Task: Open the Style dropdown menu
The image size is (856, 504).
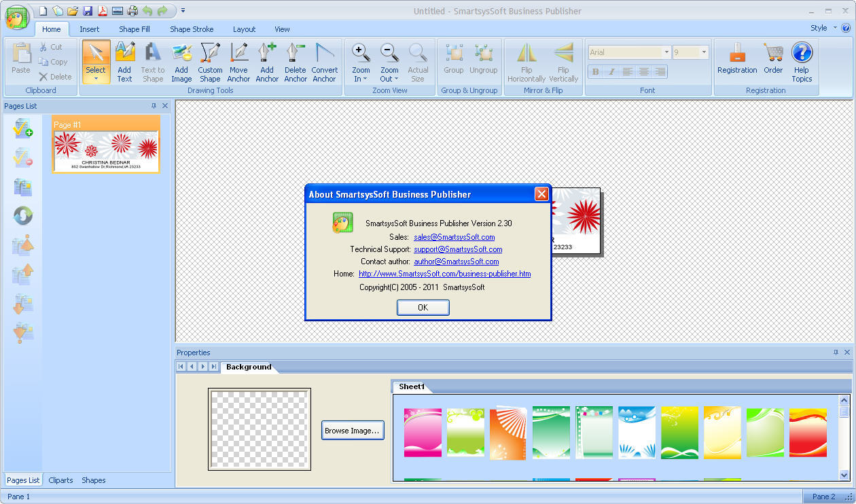Action: pyautogui.click(x=822, y=28)
